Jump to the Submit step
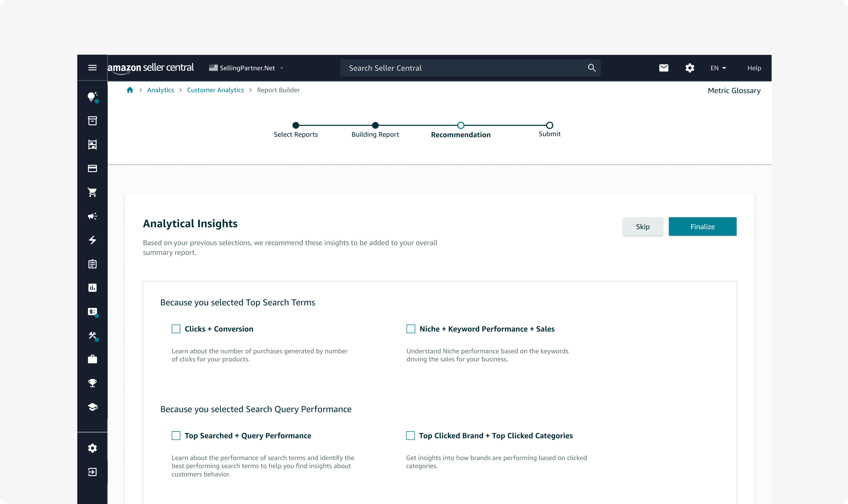Screen dimensions: 848x504 (549, 125)
